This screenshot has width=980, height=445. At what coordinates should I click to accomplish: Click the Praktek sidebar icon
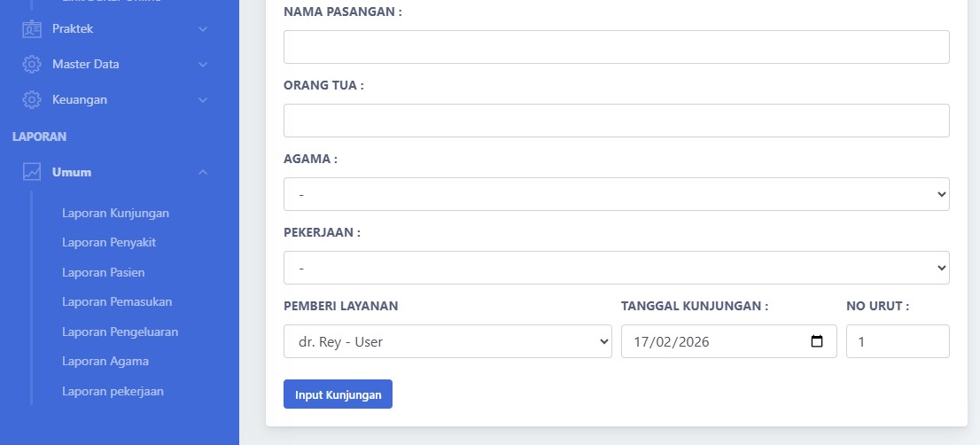click(x=32, y=29)
